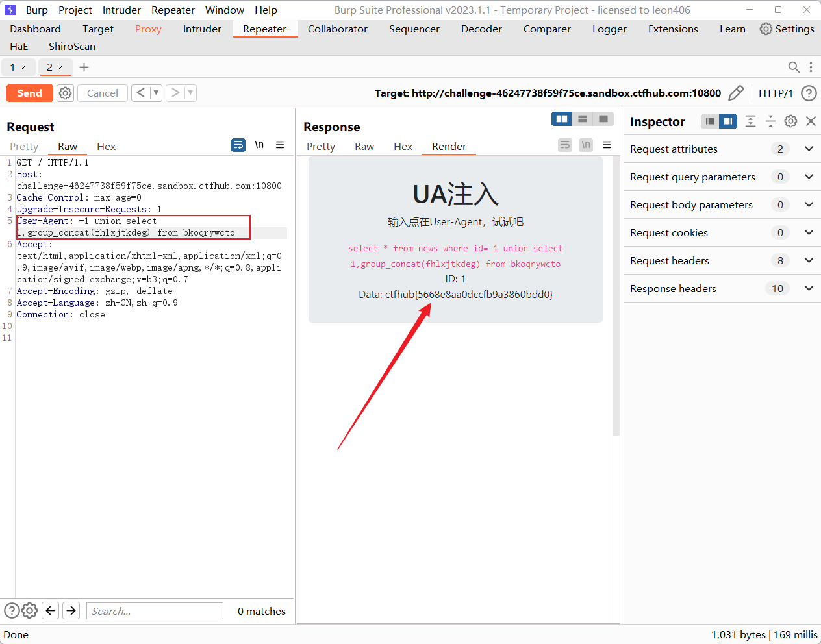The height and width of the screenshot is (644, 821).
Task: Close Repeater tab 1
Action: pos(24,67)
